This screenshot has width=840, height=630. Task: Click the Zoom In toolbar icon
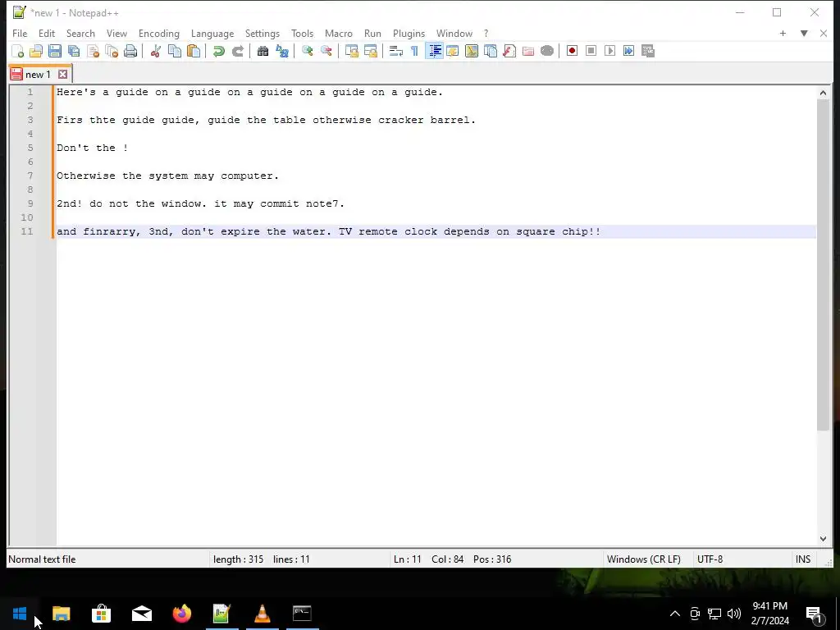point(307,51)
